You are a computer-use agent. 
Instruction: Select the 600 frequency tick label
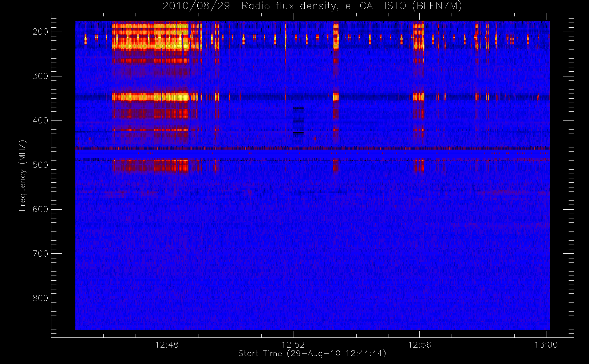coord(40,209)
